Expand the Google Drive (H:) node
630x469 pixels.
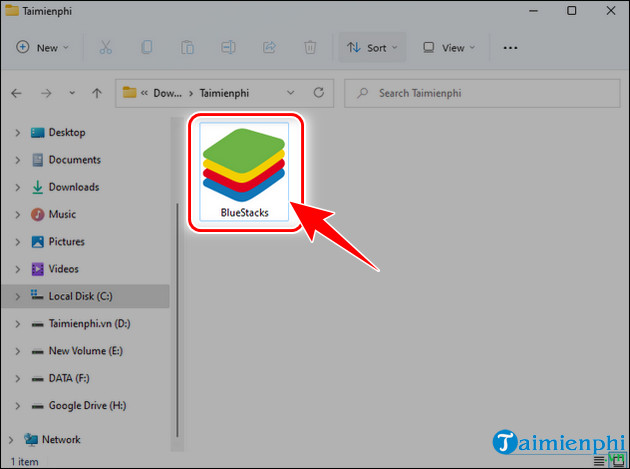(17, 406)
